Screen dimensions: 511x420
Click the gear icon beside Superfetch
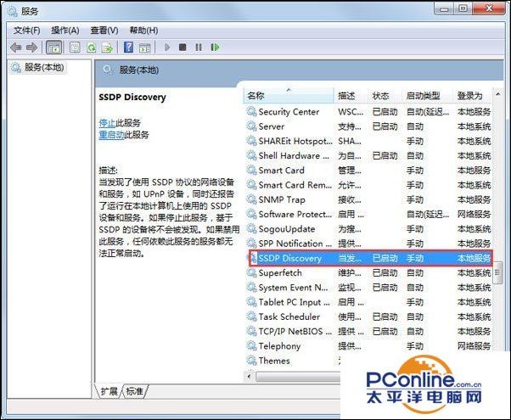(x=251, y=272)
